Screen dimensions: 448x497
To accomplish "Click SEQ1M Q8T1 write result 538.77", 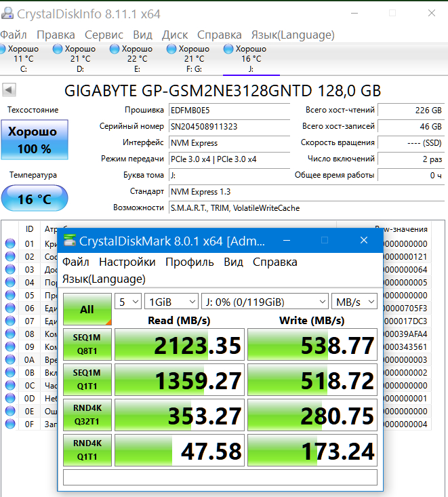I will [x=312, y=344].
